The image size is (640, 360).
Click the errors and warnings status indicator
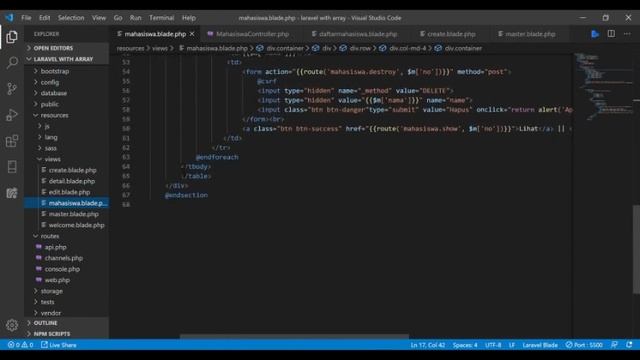[20, 345]
